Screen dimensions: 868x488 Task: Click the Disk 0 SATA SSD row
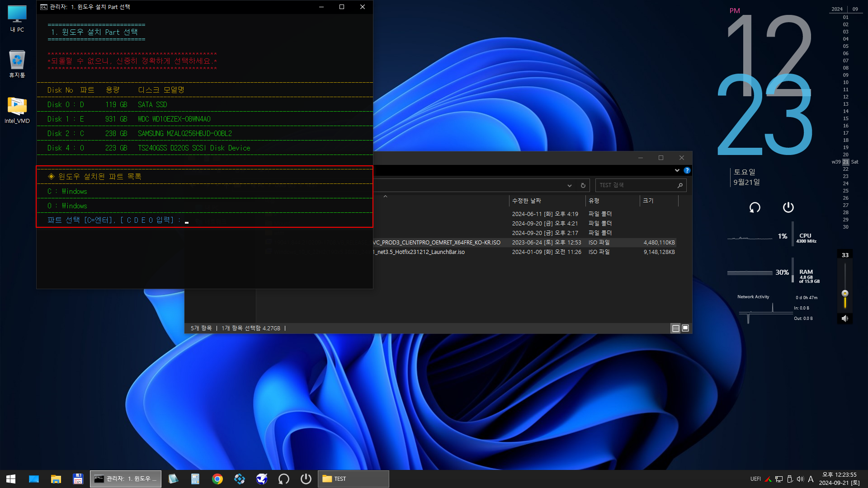(x=204, y=104)
